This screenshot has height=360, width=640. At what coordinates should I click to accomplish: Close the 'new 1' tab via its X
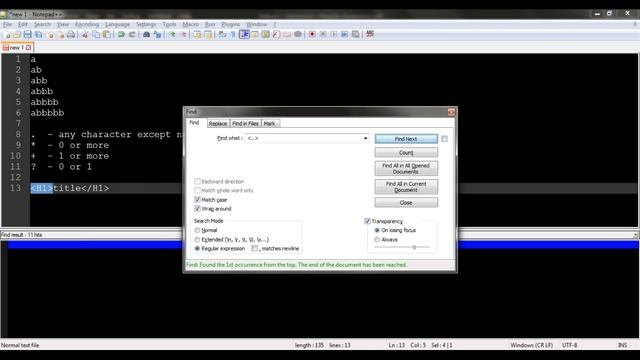click(28, 47)
